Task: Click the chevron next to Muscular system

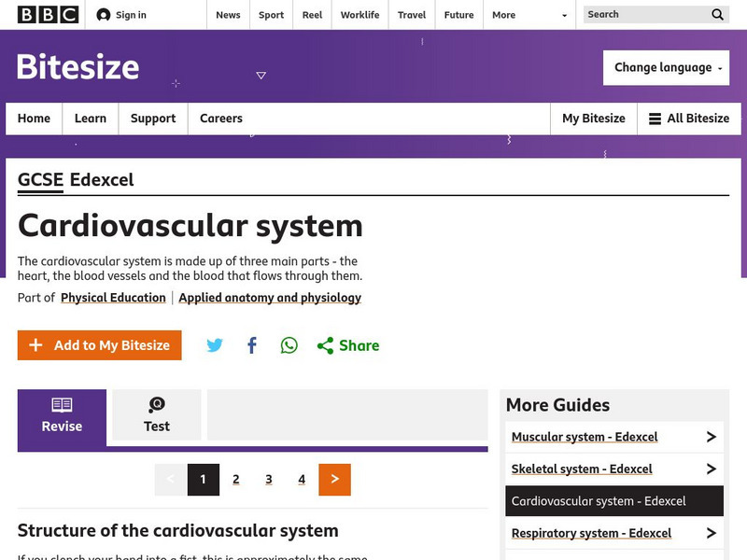Action: 712,437
